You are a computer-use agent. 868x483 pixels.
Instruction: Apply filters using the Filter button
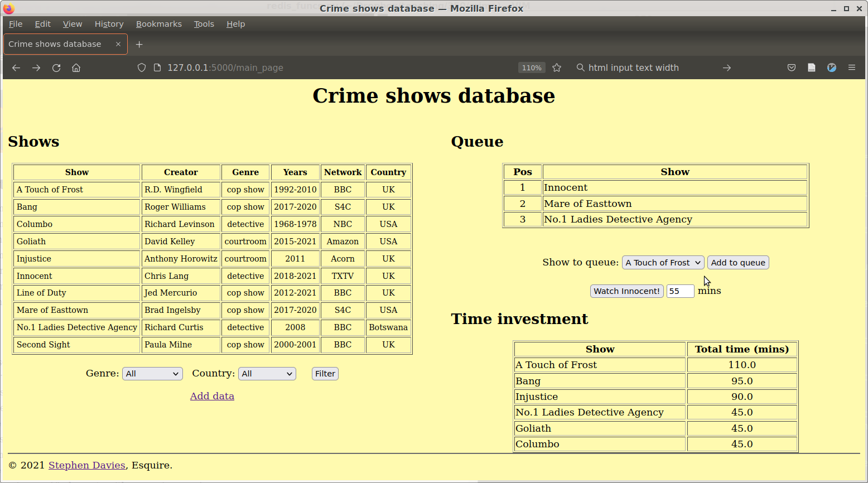click(x=325, y=374)
